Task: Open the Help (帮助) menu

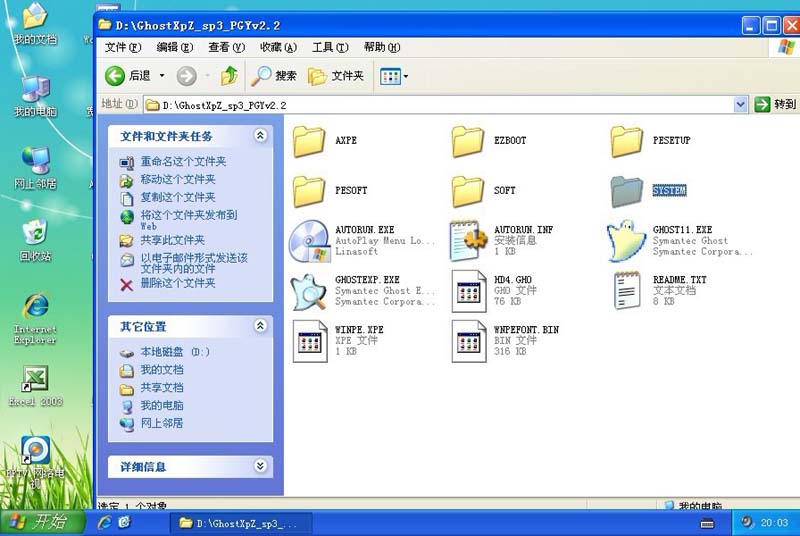Action: click(x=382, y=47)
